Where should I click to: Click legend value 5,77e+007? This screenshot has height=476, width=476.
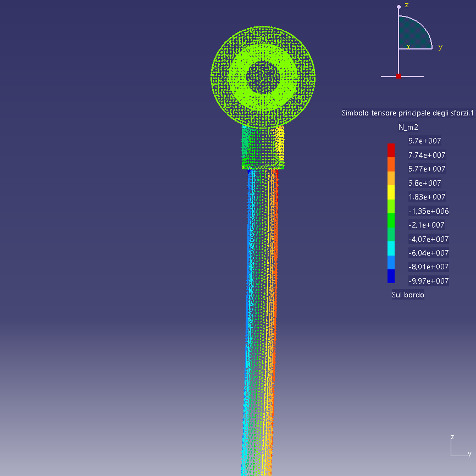pyautogui.click(x=427, y=169)
